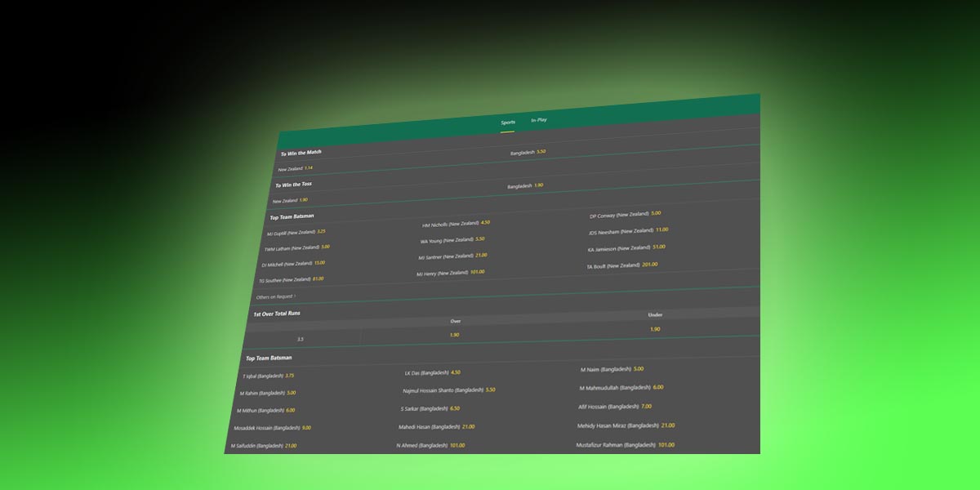This screenshot has width=980, height=490.
Task: Select T Iqbal at 3.75
Action: (x=268, y=376)
